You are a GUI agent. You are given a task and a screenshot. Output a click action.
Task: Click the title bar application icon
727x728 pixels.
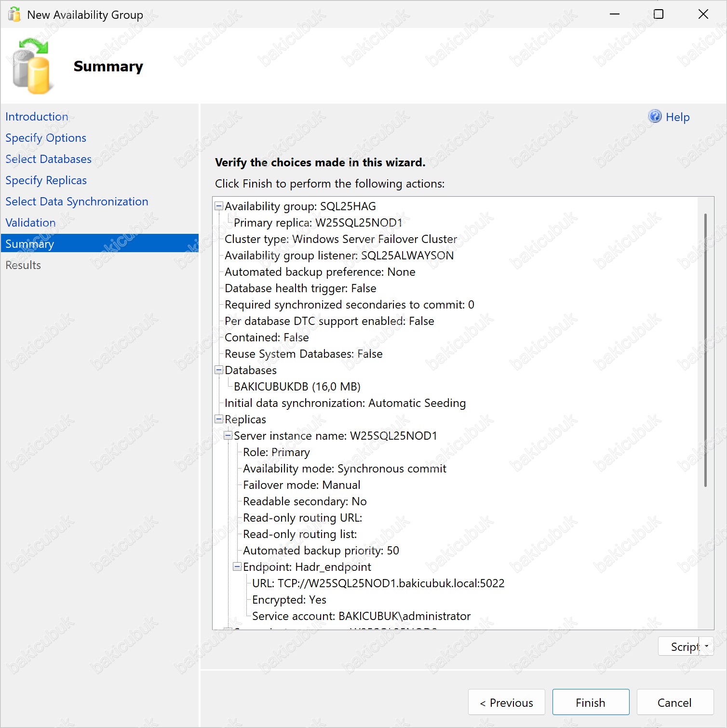[14, 14]
